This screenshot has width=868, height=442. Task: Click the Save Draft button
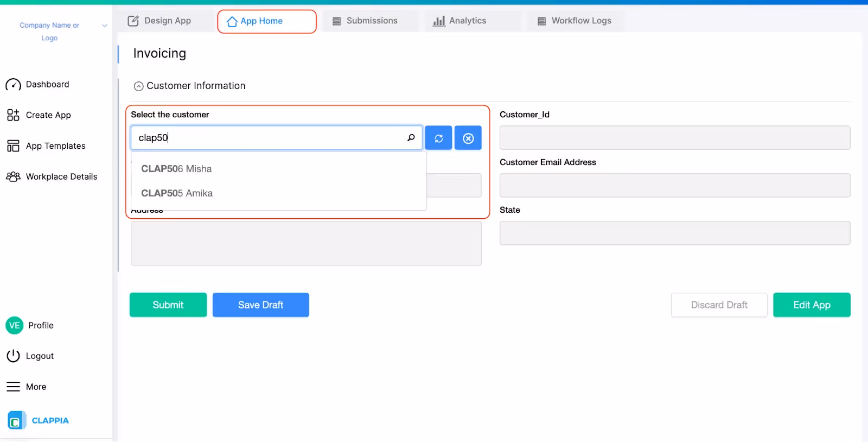point(261,305)
